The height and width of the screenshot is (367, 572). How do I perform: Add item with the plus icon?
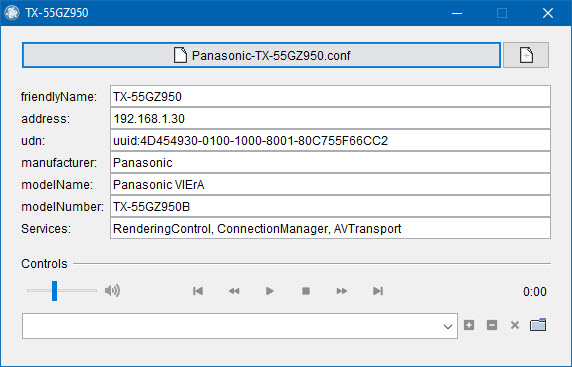(x=469, y=325)
